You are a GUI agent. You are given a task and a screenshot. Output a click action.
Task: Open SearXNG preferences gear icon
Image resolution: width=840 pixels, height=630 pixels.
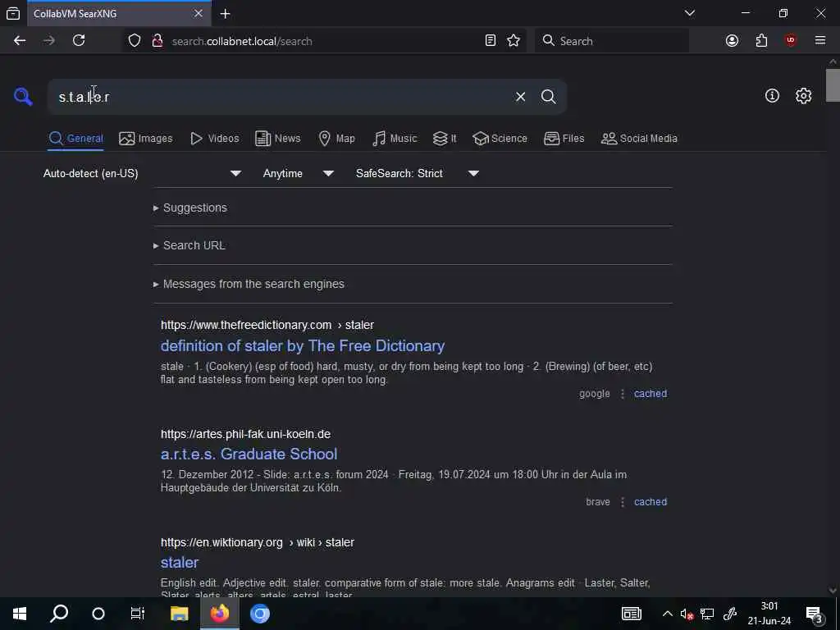pyautogui.click(x=803, y=95)
